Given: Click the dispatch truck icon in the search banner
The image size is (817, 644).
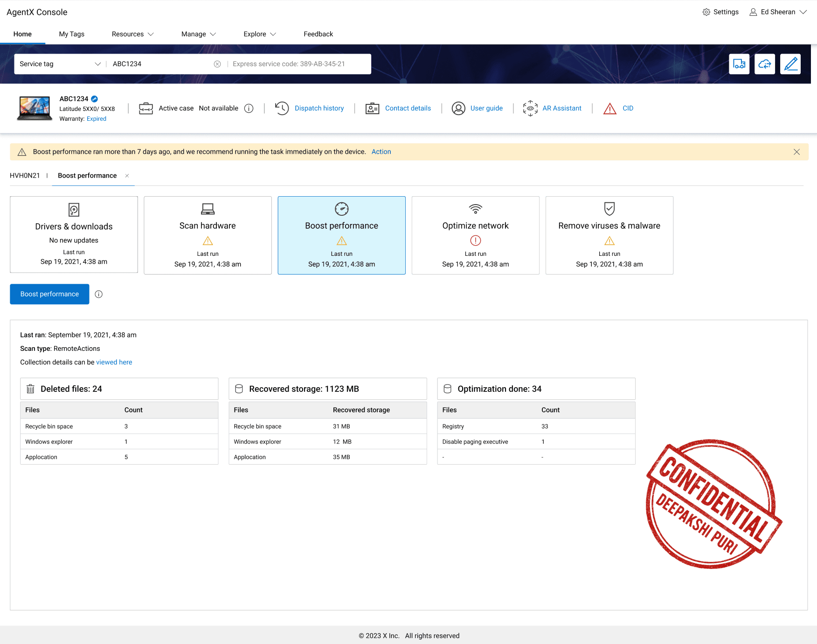Looking at the screenshot, I should (739, 64).
